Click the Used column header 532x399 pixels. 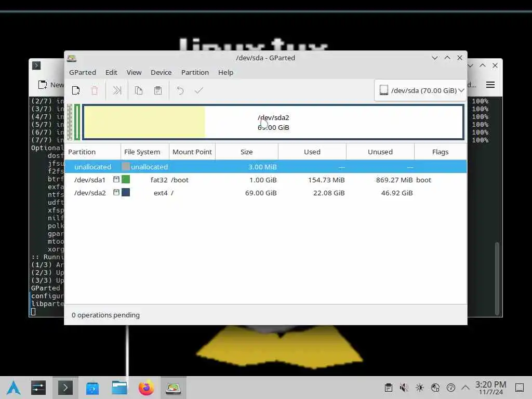pos(312,152)
